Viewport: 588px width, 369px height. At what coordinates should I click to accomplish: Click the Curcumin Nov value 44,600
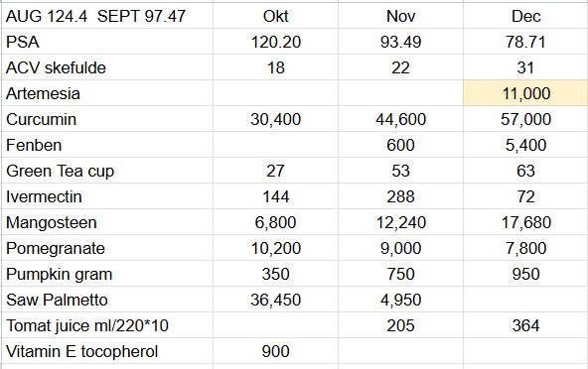[400, 119]
